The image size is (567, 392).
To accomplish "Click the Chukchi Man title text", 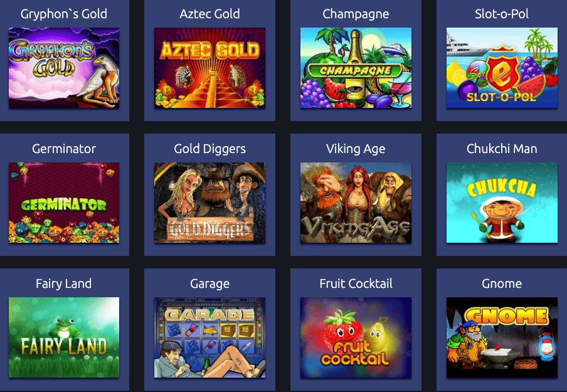I will click(502, 149).
